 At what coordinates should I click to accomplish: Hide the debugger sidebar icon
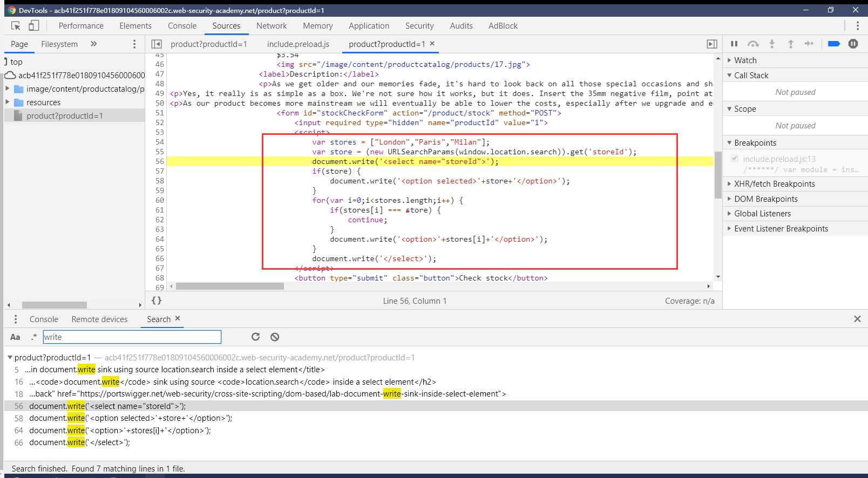(712, 44)
